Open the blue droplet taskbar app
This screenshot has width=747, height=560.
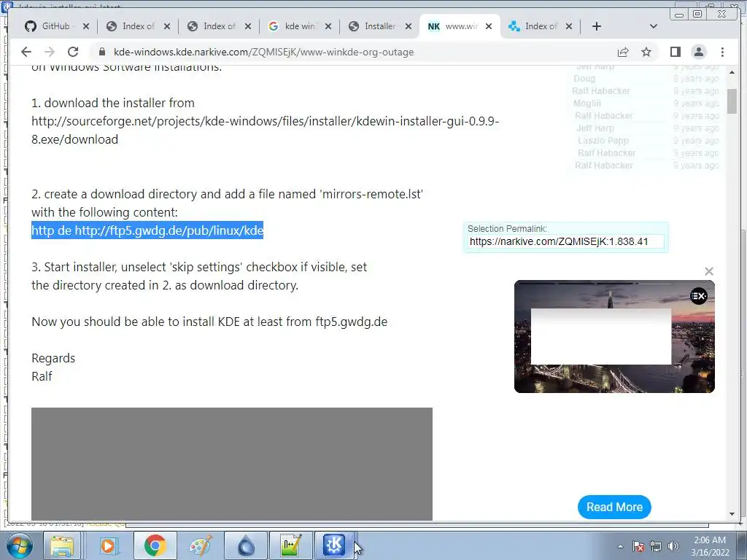point(246,545)
